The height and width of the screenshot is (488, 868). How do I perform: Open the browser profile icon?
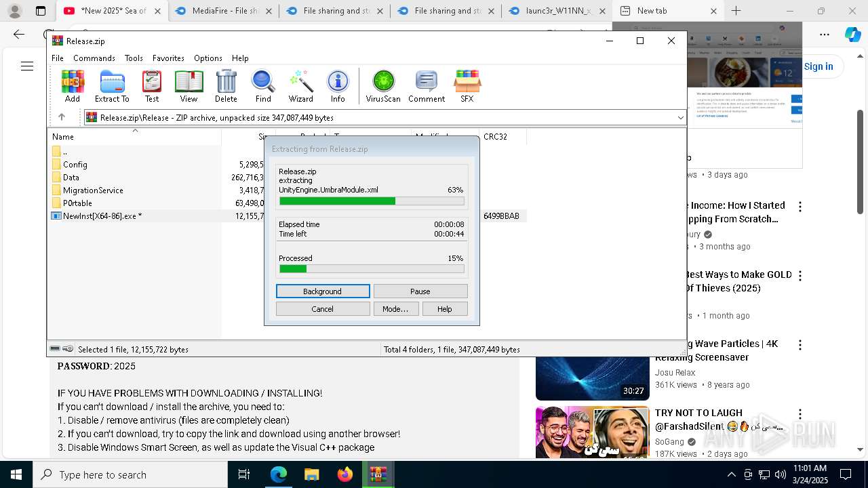14,11
